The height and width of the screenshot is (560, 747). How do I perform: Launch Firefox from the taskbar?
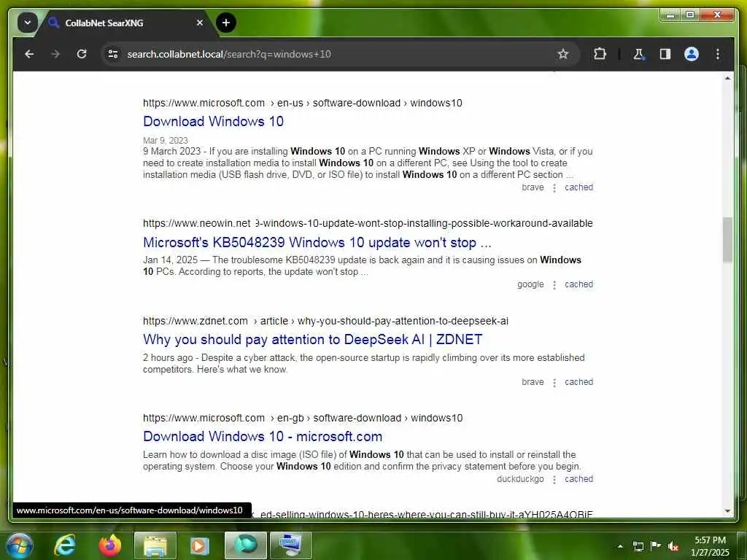click(110, 545)
